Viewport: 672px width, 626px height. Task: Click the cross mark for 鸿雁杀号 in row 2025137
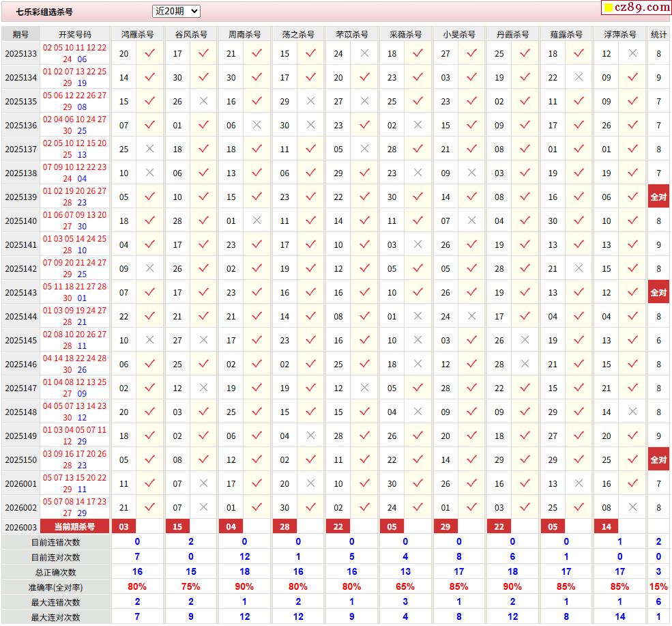coord(150,149)
